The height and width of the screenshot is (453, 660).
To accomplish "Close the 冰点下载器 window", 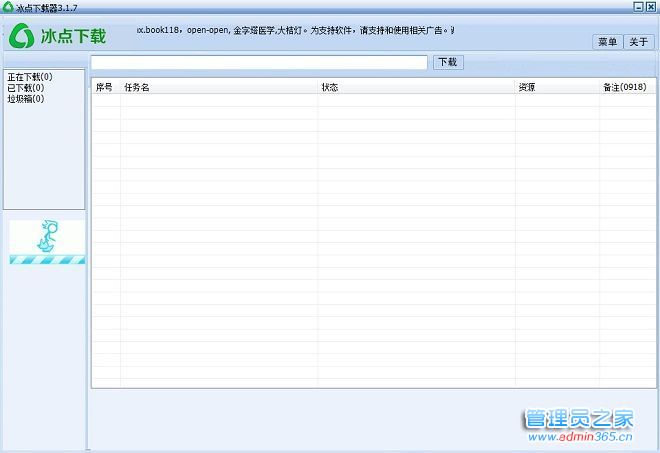I will 651,6.
